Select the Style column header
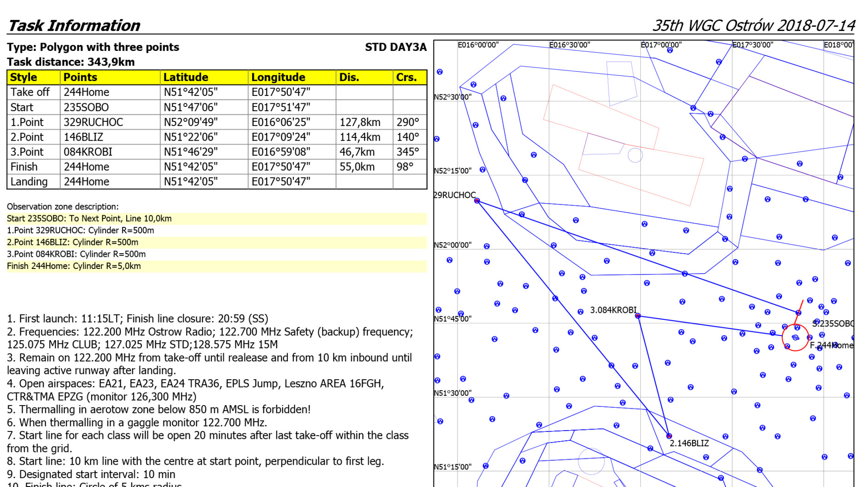 [24, 77]
